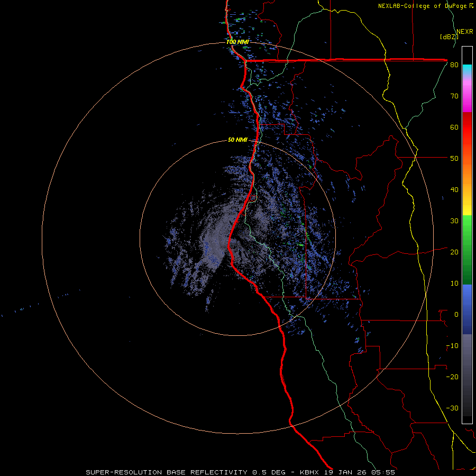
Task: Click the dBZ unit label above the color scale
Action: click(x=449, y=37)
